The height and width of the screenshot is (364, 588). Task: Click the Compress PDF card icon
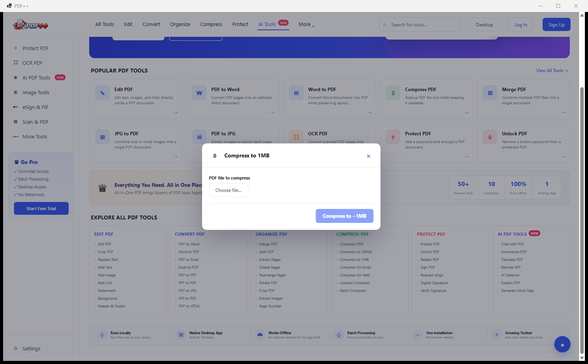(x=393, y=93)
